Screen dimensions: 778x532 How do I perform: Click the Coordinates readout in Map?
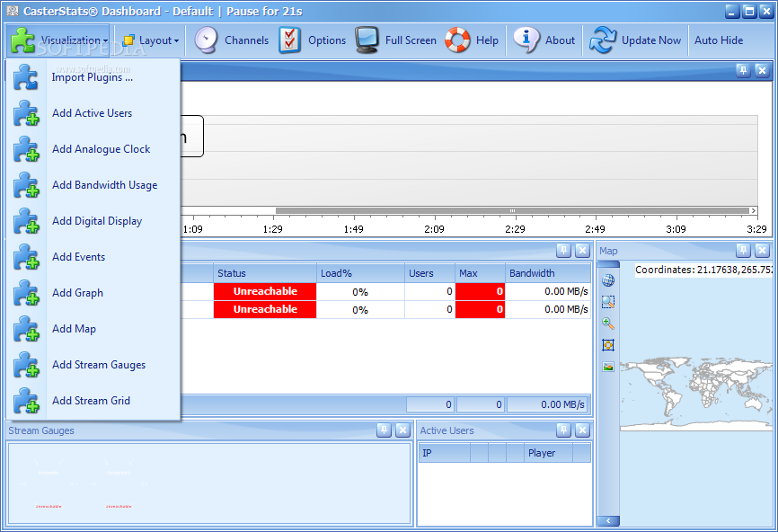coord(703,270)
